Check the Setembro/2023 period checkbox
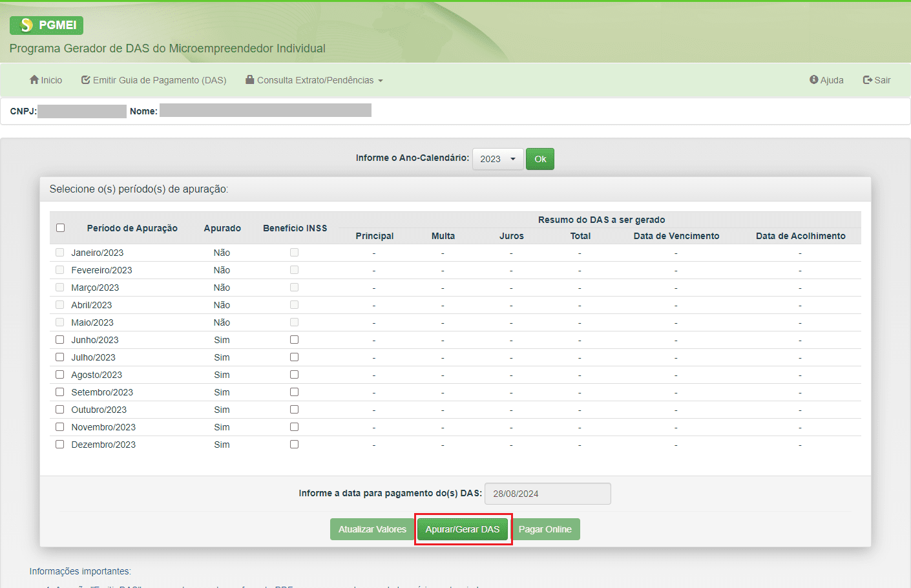 (x=59, y=392)
